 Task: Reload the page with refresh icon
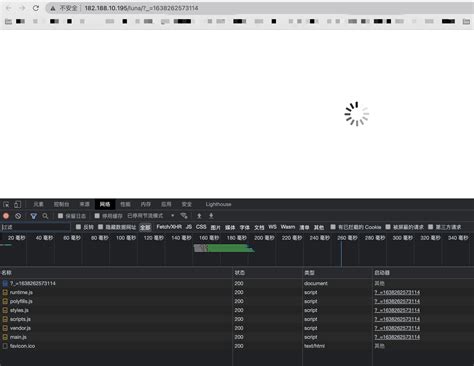click(x=36, y=8)
